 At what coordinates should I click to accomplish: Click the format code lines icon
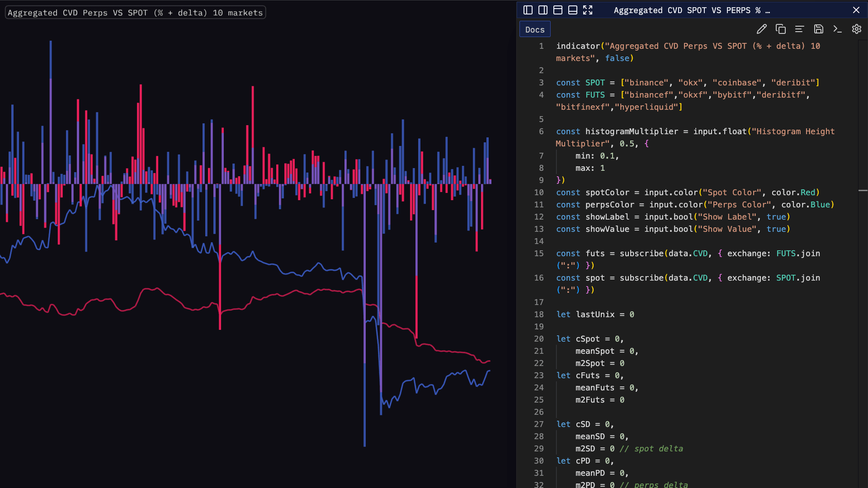click(x=799, y=29)
